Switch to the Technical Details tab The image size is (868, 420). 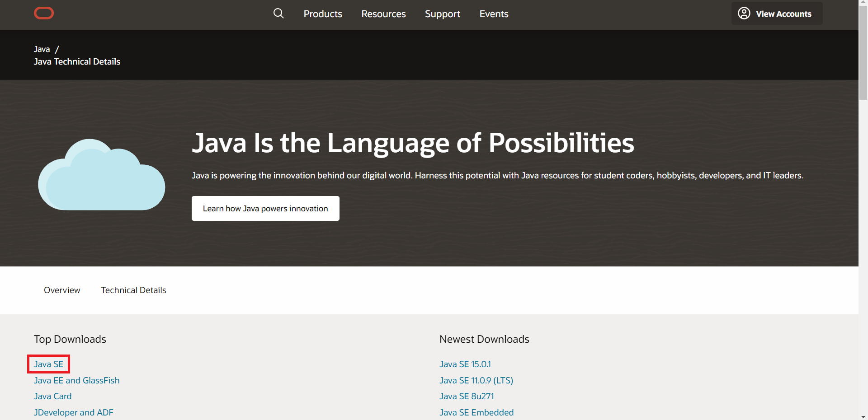(x=133, y=290)
